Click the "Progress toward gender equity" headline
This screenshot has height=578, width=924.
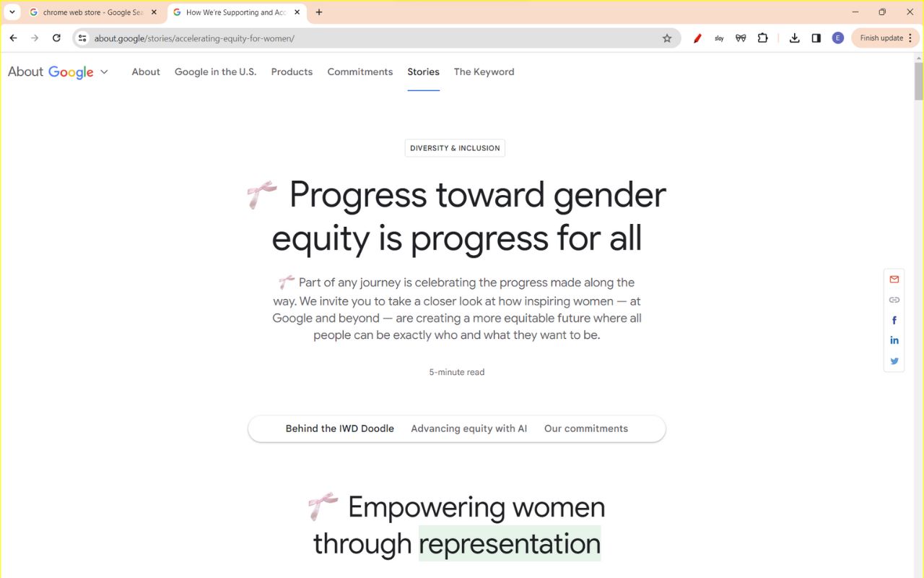point(456,216)
